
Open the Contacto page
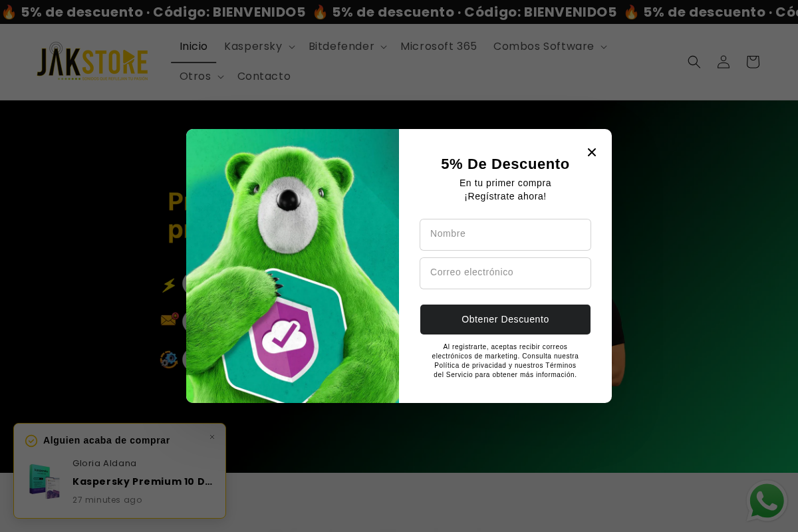(x=264, y=76)
